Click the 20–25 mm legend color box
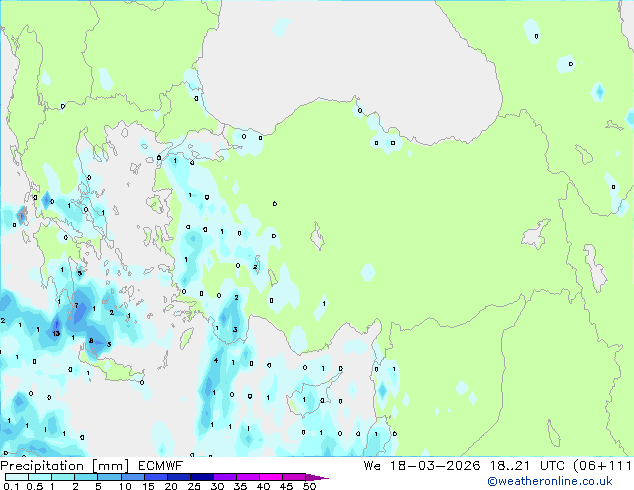Viewport: 634px width, 490px height. tap(179, 477)
